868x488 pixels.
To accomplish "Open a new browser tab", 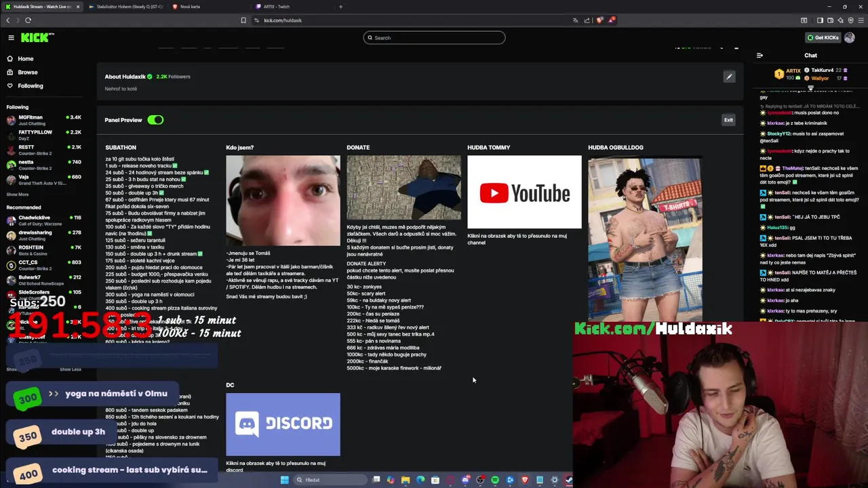I will click(340, 7).
